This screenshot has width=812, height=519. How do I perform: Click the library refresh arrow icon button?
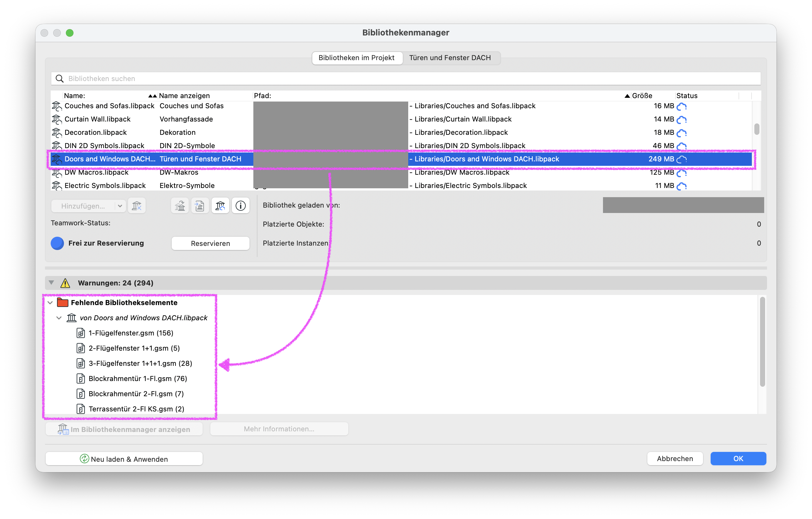coord(180,206)
